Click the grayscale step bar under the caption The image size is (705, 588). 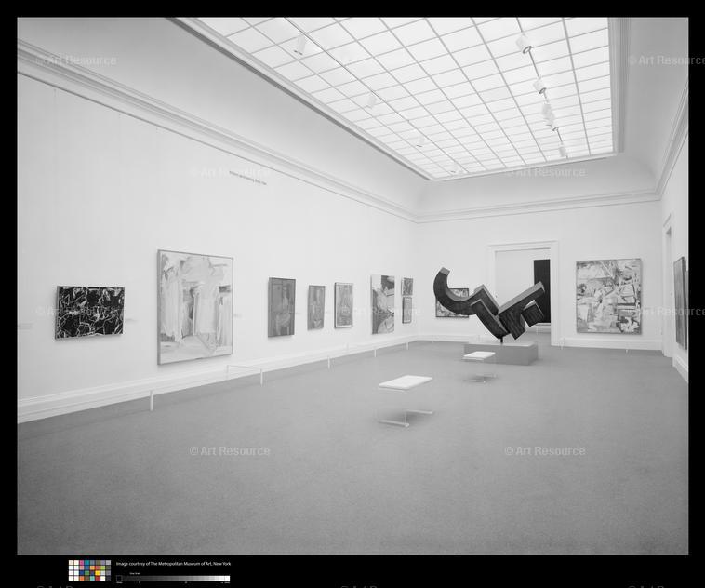[x=173, y=578]
